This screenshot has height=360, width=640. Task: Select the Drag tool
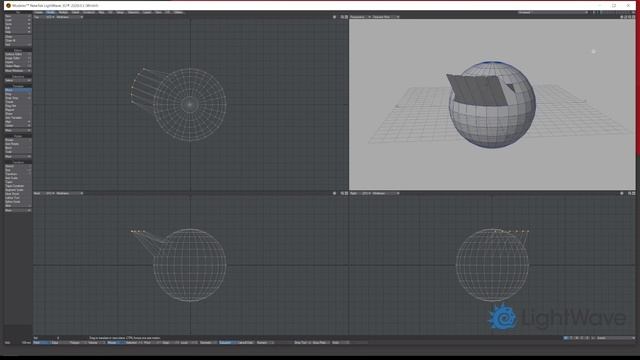pyautogui.click(x=18, y=94)
